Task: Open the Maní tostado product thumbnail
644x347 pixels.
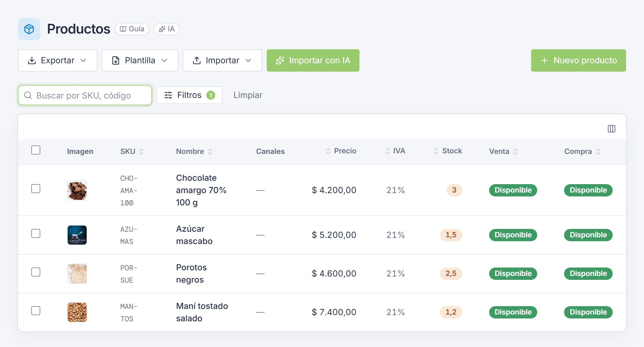Action: (77, 312)
